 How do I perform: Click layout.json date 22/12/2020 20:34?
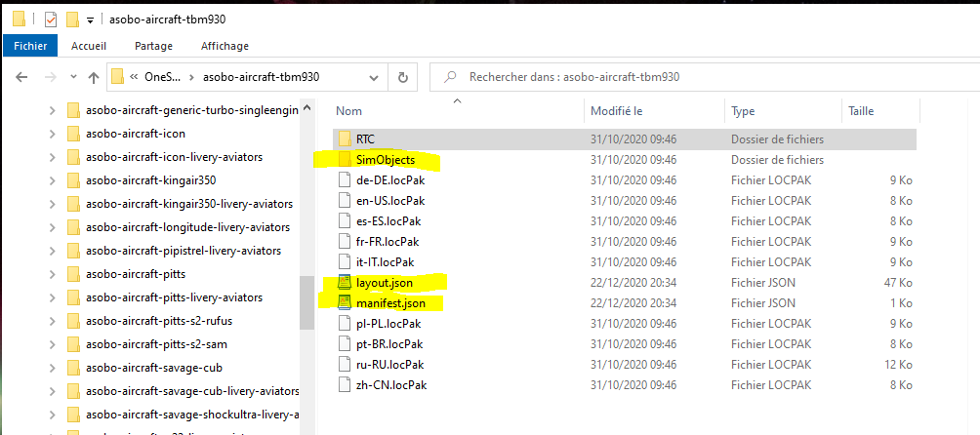tap(633, 282)
